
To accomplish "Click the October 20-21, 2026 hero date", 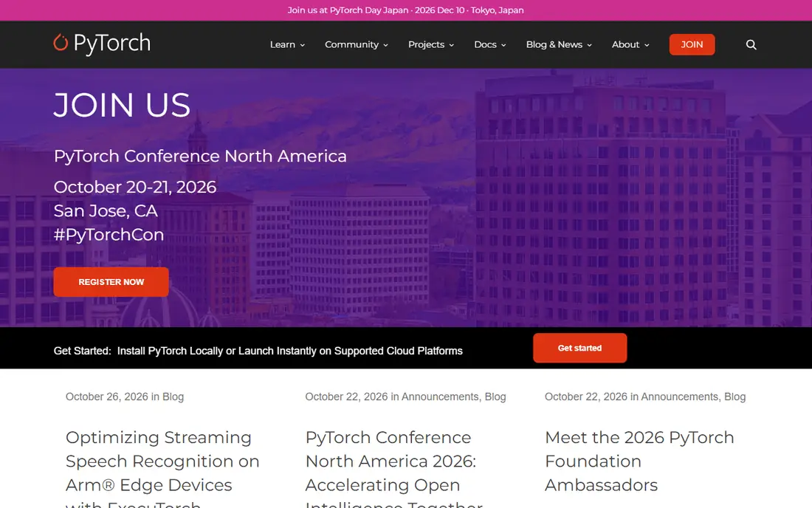I will pos(135,187).
